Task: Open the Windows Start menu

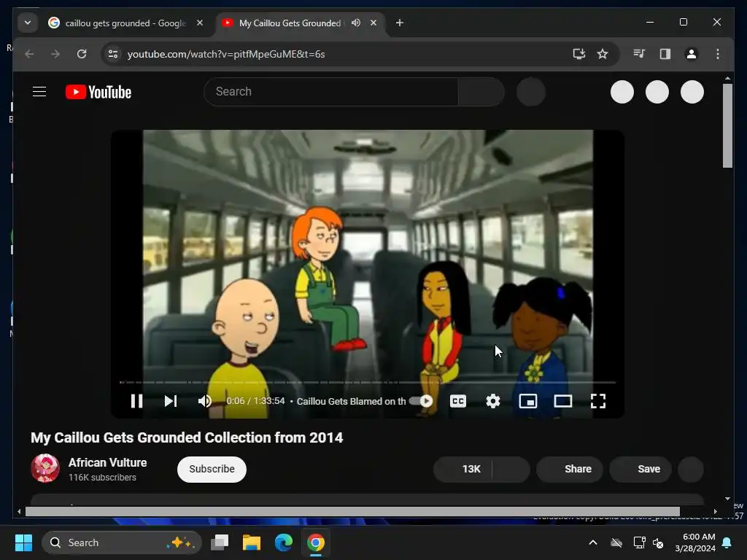Action: click(x=23, y=542)
